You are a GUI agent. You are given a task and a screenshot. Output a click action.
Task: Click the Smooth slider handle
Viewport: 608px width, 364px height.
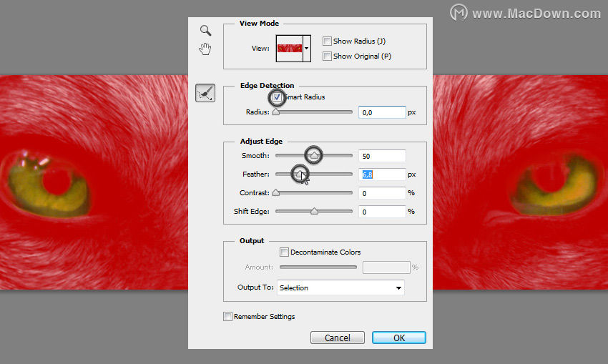314,155
